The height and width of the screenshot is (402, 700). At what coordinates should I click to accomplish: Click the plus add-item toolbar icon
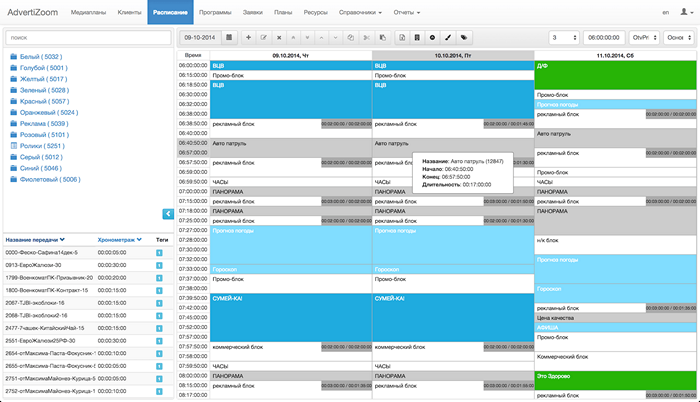point(249,38)
